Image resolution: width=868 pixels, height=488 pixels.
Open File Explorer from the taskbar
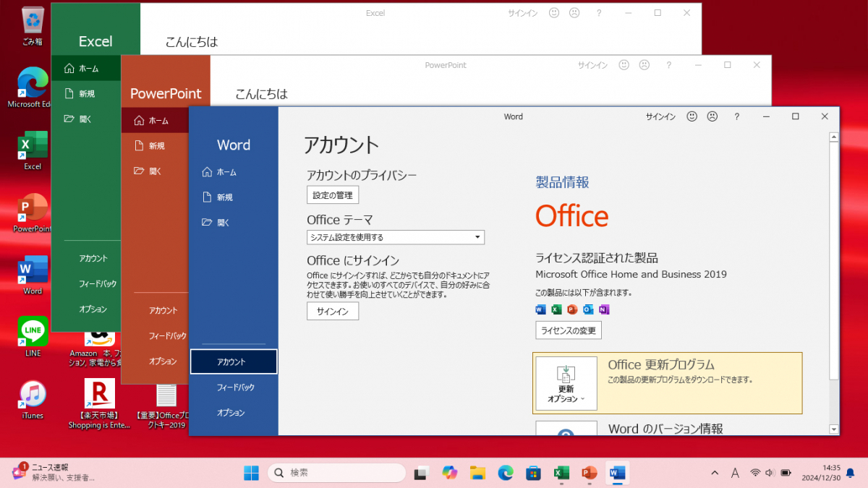click(477, 473)
